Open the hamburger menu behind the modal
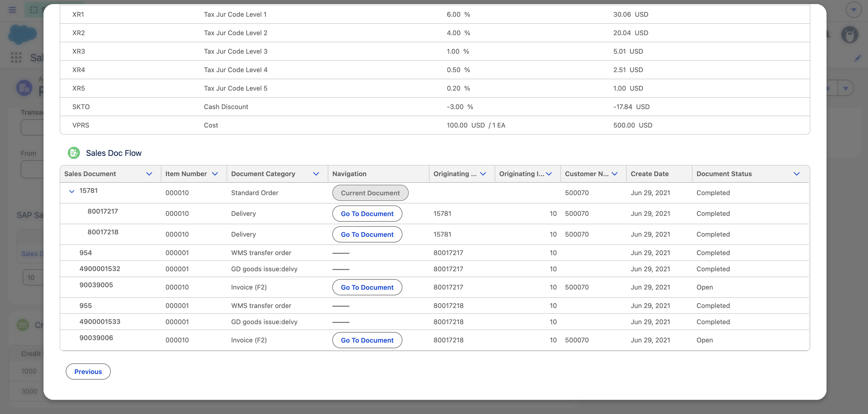The width and height of the screenshot is (868, 414). click(12, 10)
